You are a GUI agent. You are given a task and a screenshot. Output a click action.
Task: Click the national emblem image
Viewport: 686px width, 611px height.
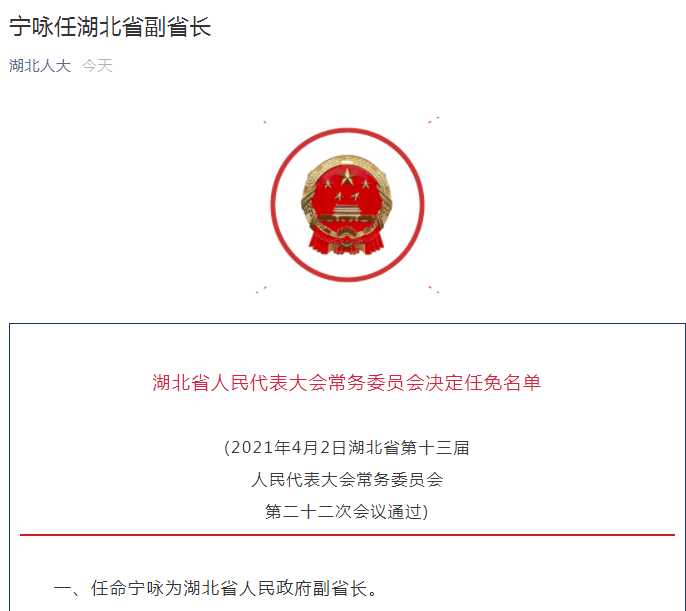click(x=346, y=205)
